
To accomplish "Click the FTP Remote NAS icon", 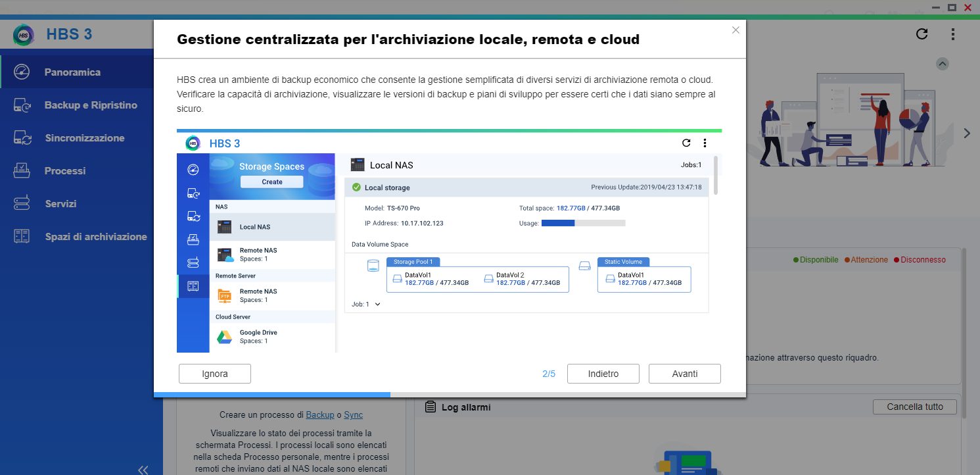I will (225, 295).
